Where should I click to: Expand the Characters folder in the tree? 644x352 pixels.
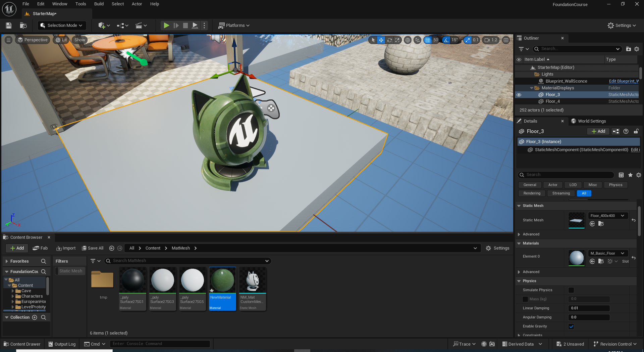(13, 296)
